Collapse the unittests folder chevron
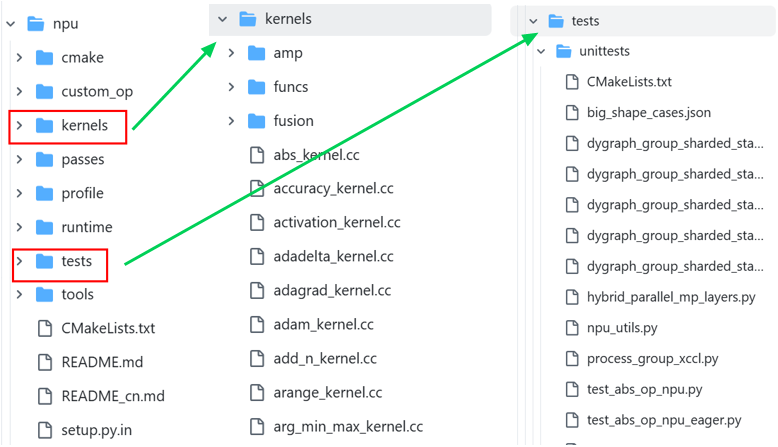 point(541,51)
